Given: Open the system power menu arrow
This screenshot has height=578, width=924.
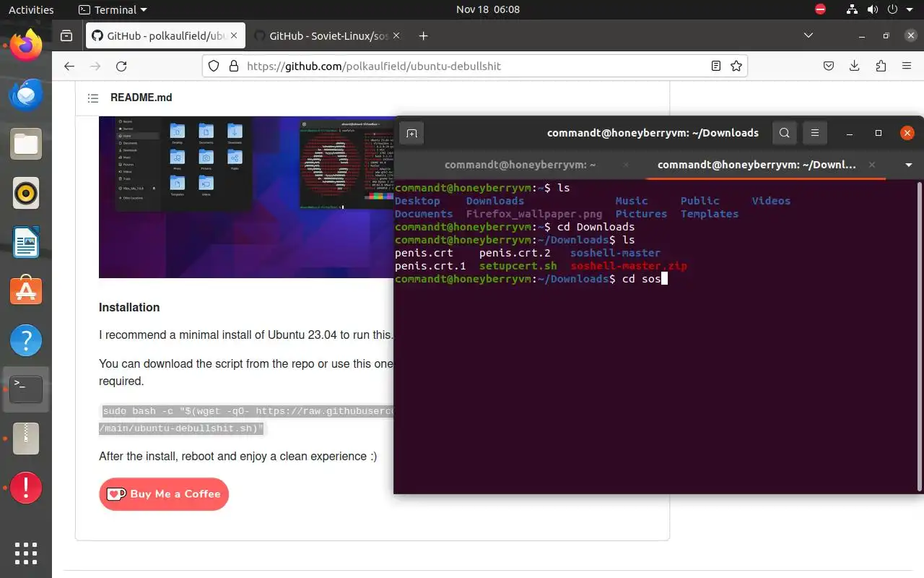Looking at the screenshot, I should coord(910,9).
